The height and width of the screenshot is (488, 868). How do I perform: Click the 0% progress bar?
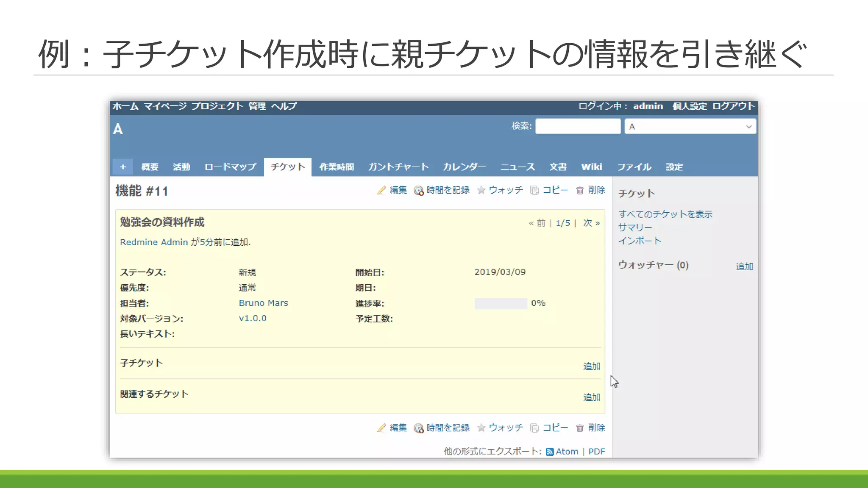[x=501, y=304]
